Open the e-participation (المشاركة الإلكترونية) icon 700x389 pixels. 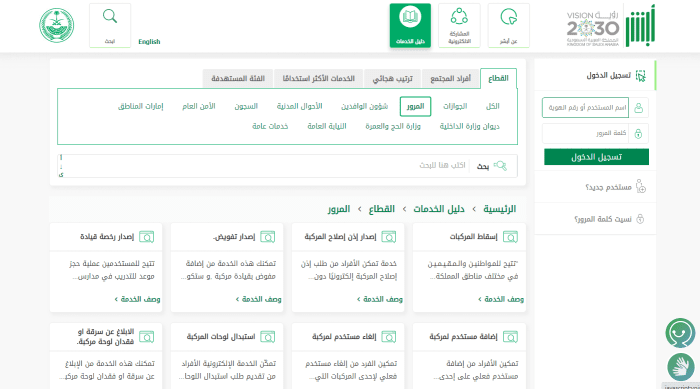pos(459,25)
